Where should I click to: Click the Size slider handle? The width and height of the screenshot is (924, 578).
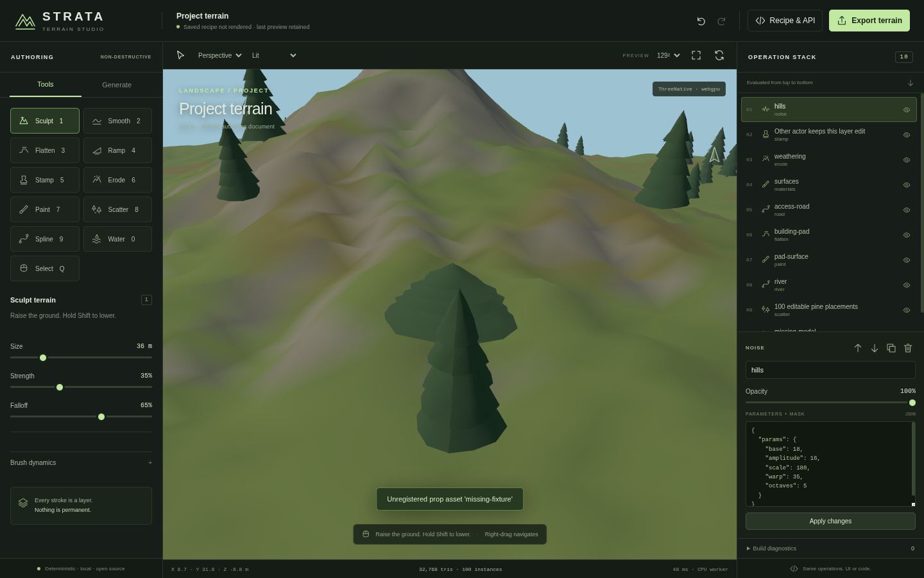pyautogui.click(x=43, y=358)
